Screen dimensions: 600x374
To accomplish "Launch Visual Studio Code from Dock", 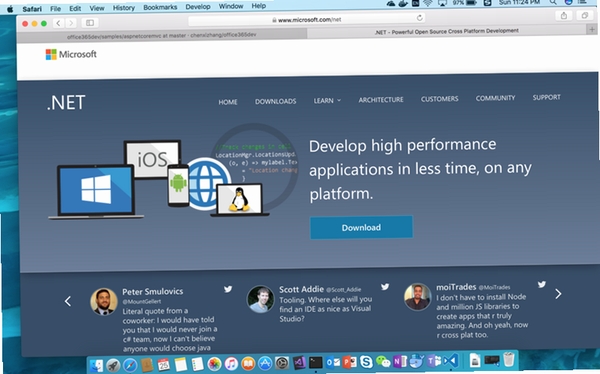I will click(451, 360).
